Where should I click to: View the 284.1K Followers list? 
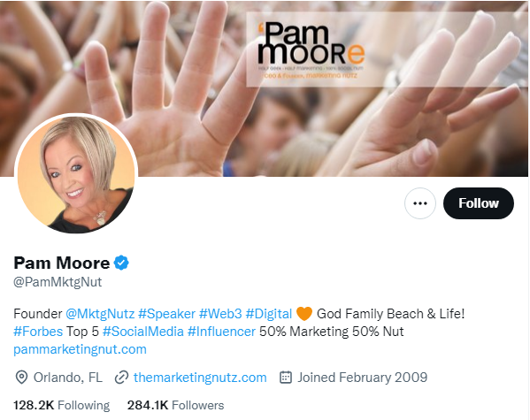(175, 405)
